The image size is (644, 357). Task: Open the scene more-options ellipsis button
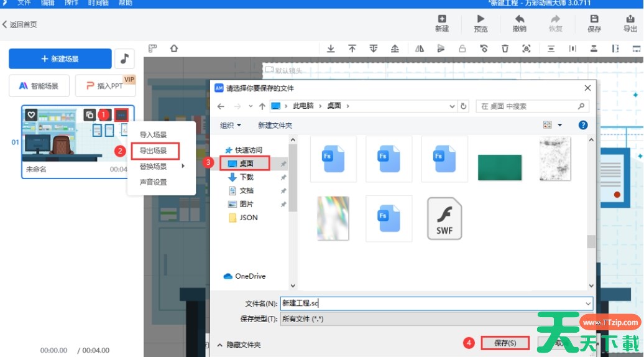click(122, 116)
